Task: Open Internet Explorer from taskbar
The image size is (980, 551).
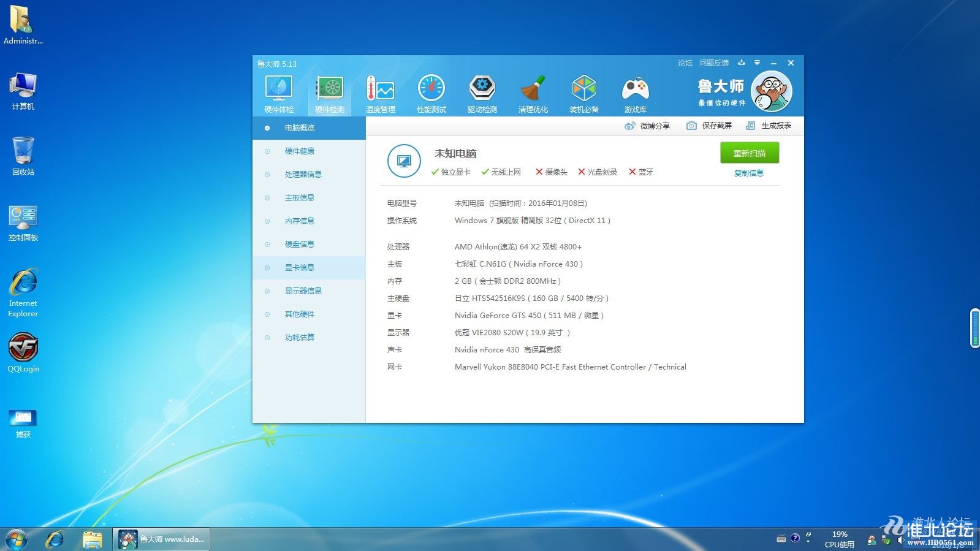Action: [55, 539]
